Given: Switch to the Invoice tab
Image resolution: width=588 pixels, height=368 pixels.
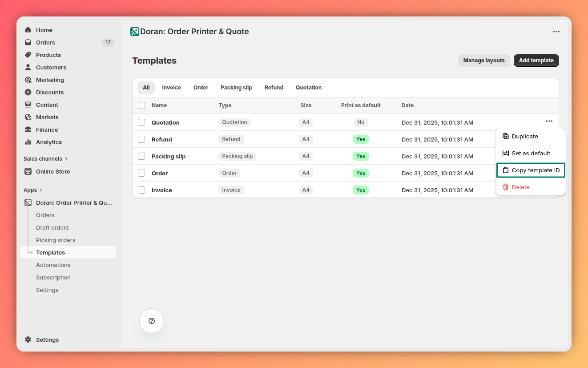Looking at the screenshot, I should pos(171,88).
